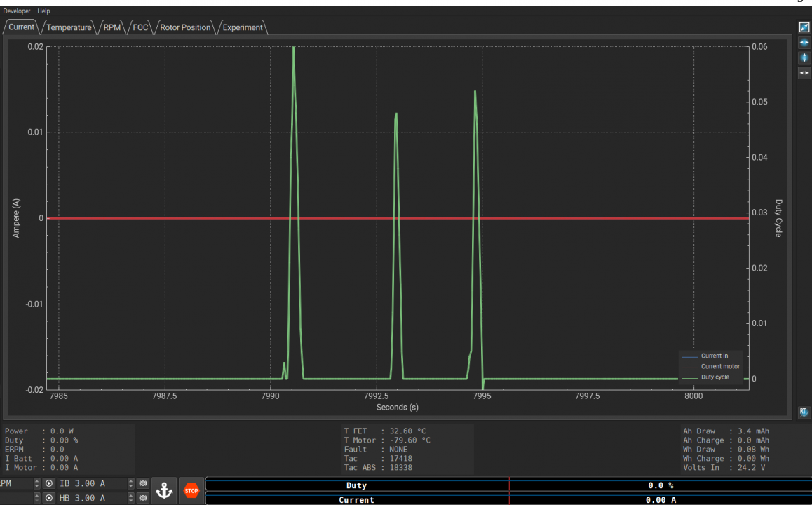
Task: Open the FOC tab
Action: point(140,27)
